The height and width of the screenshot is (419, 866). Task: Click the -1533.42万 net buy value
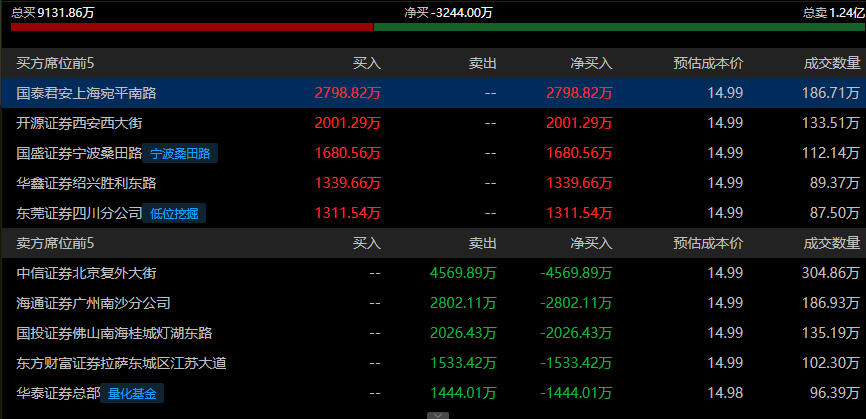[x=576, y=363]
